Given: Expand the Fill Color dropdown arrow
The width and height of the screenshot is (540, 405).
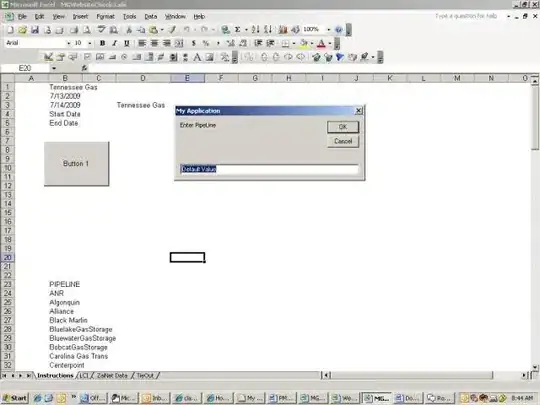Looking at the screenshot, I should tap(312, 43).
